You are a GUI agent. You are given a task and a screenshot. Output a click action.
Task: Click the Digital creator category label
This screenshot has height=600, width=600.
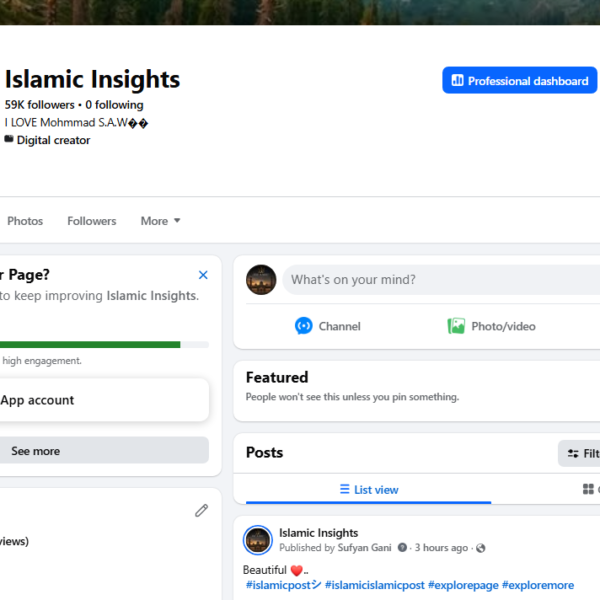pos(54,140)
